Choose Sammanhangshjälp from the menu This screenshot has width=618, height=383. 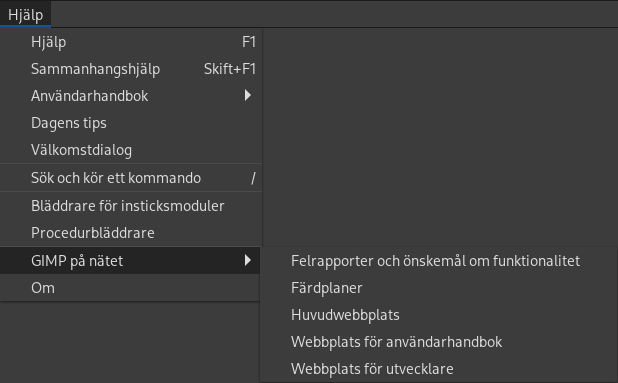tap(130, 69)
